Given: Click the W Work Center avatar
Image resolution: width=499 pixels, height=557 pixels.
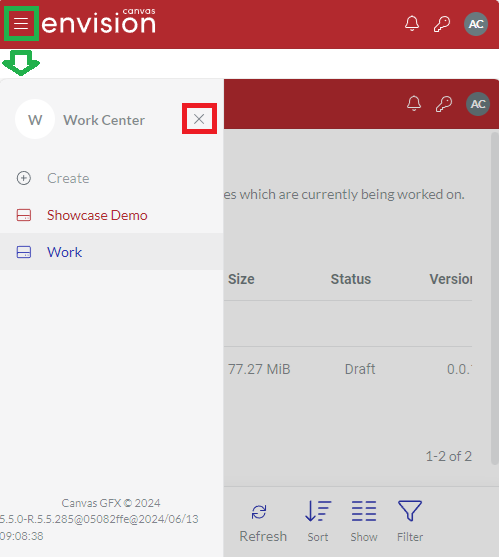Looking at the screenshot, I should click(x=35, y=120).
